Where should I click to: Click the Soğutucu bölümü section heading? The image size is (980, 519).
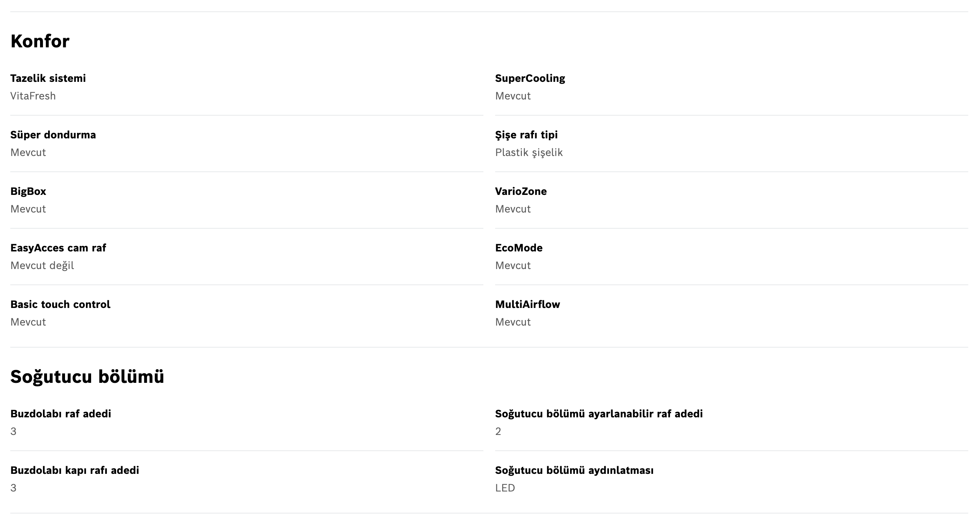point(87,377)
